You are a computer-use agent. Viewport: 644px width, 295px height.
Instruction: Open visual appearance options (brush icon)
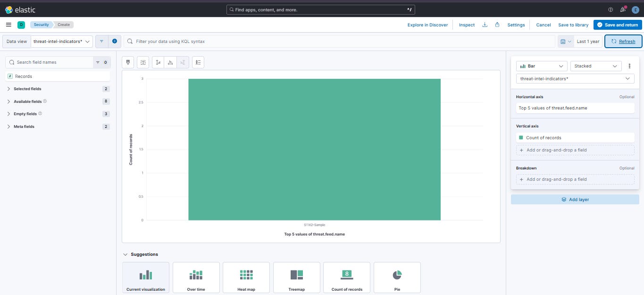coord(128,62)
